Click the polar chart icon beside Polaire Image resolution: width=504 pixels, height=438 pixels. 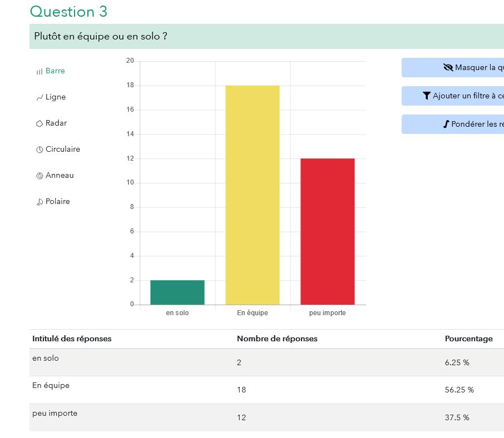coord(39,202)
